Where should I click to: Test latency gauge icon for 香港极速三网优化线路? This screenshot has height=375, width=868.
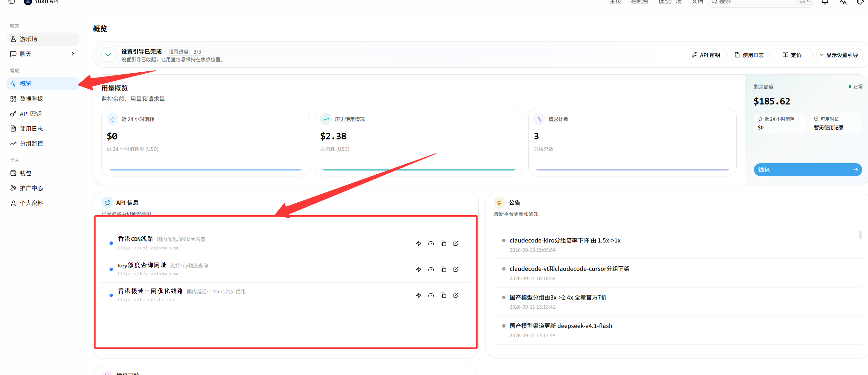tap(431, 295)
